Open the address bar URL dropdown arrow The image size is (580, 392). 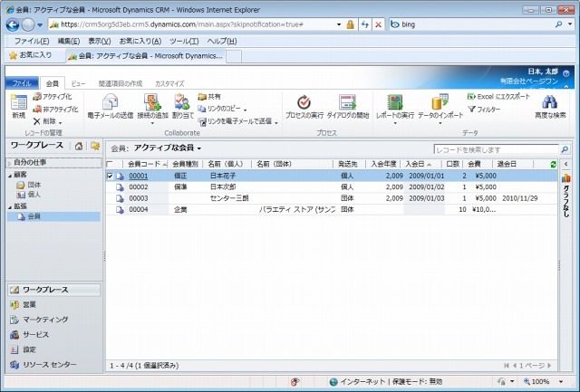click(x=339, y=24)
